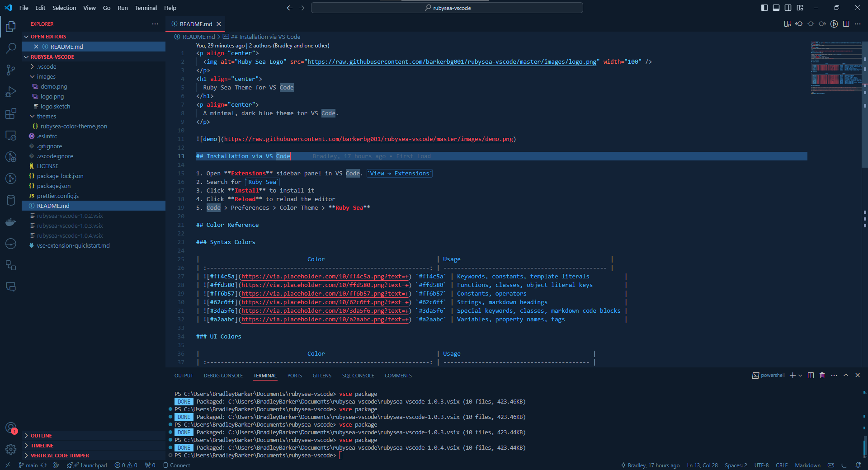Viewport: 868px width, 470px height.
Task: Kill terminal with trash icon
Action: point(822,376)
